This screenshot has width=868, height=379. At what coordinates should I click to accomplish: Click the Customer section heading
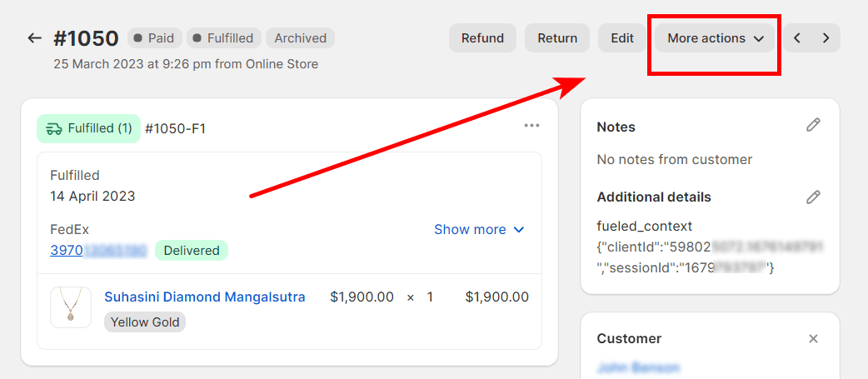[x=629, y=339]
